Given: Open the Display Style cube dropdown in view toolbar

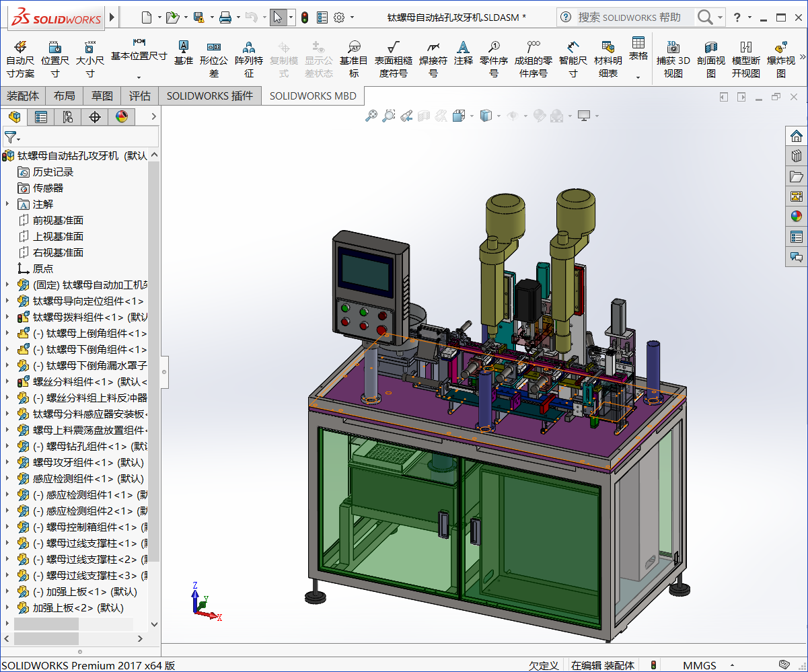Looking at the screenshot, I should pos(499,116).
